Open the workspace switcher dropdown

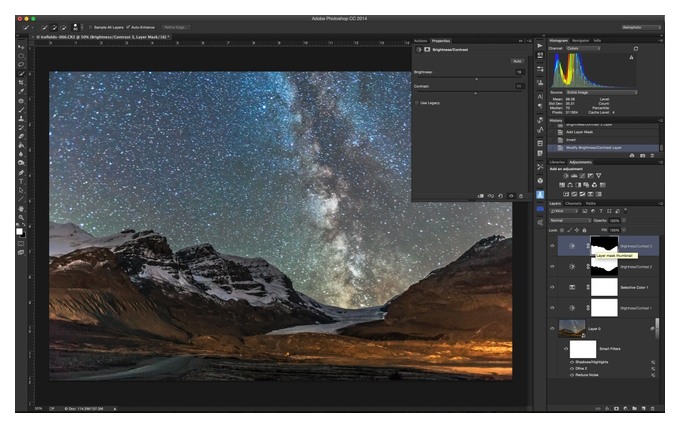pos(641,27)
